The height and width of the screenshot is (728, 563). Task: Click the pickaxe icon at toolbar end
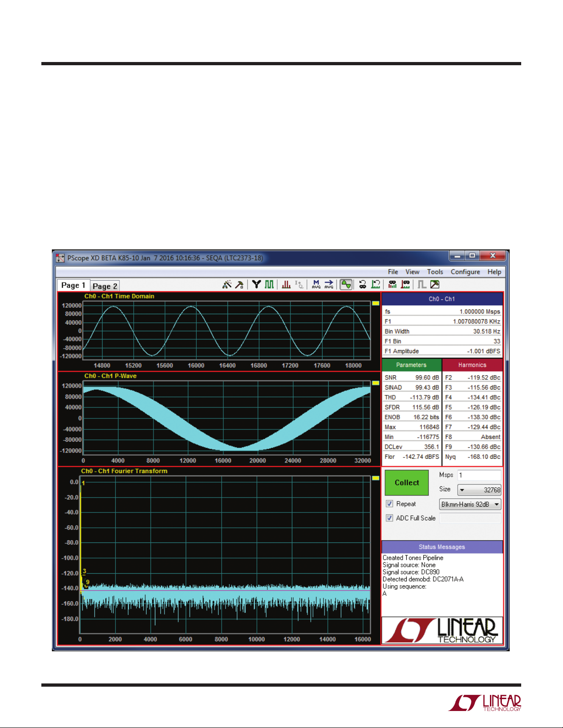[x=435, y=285]
